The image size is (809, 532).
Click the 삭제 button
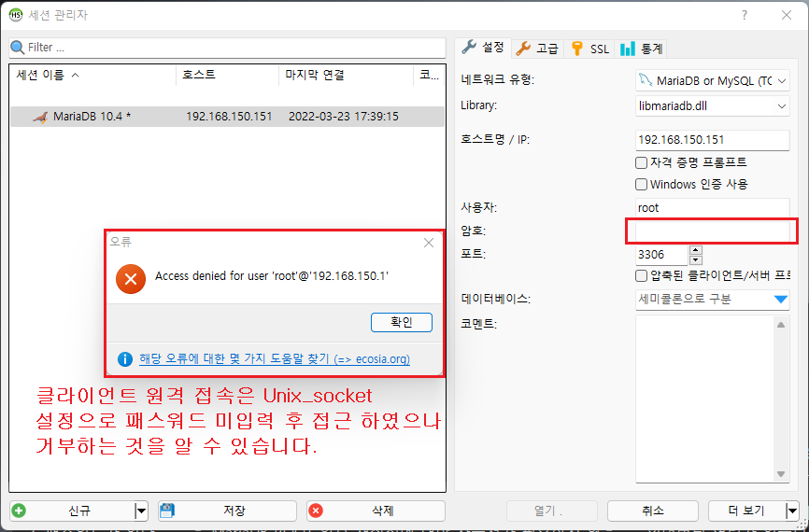pyautogui.click(x=376, y=511)
